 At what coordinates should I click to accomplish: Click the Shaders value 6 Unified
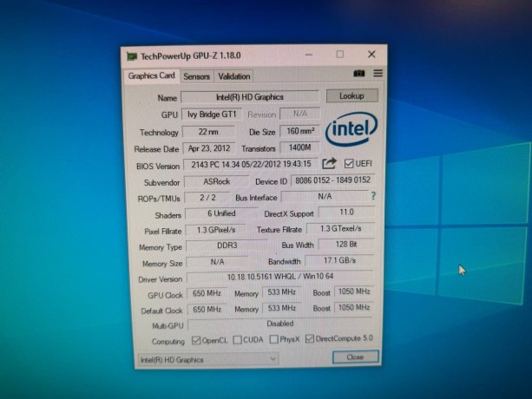tap(221, 213)
